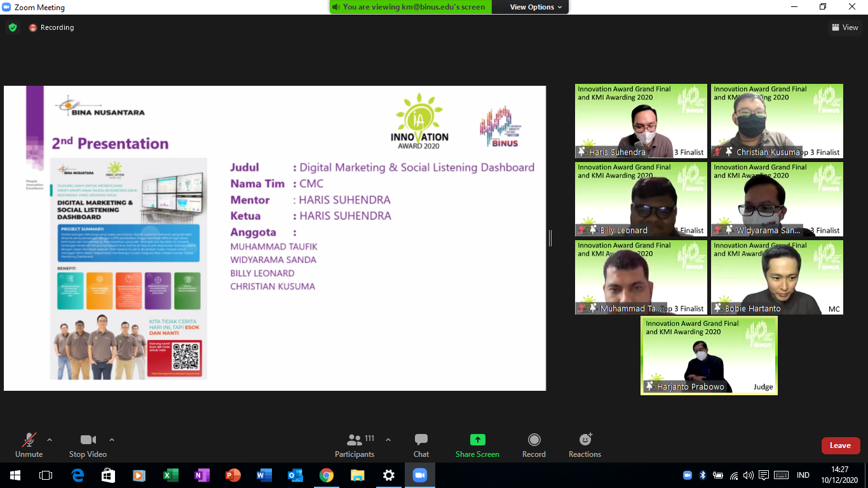
Task: Open Outlook from the taskbar
Action: click(295, 475)
